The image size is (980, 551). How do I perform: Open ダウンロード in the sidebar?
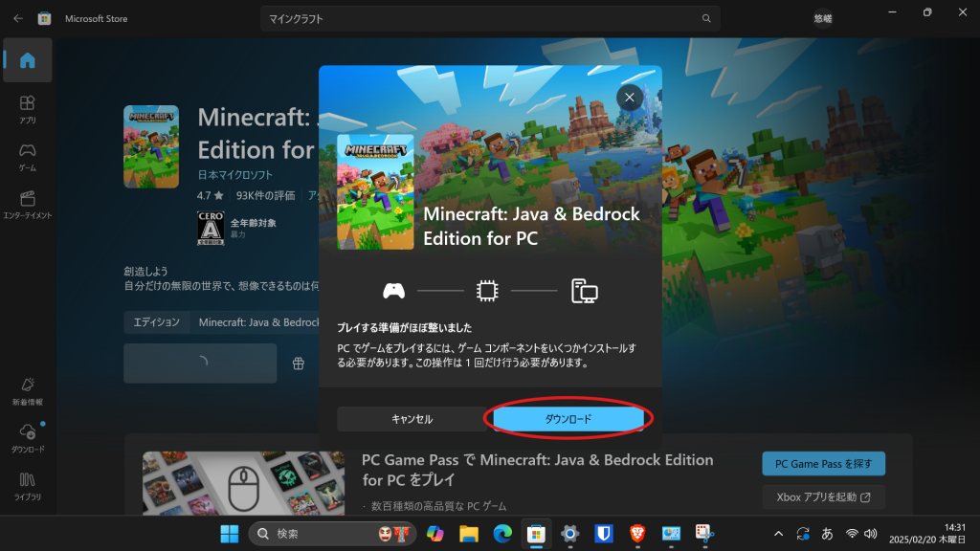27,437
